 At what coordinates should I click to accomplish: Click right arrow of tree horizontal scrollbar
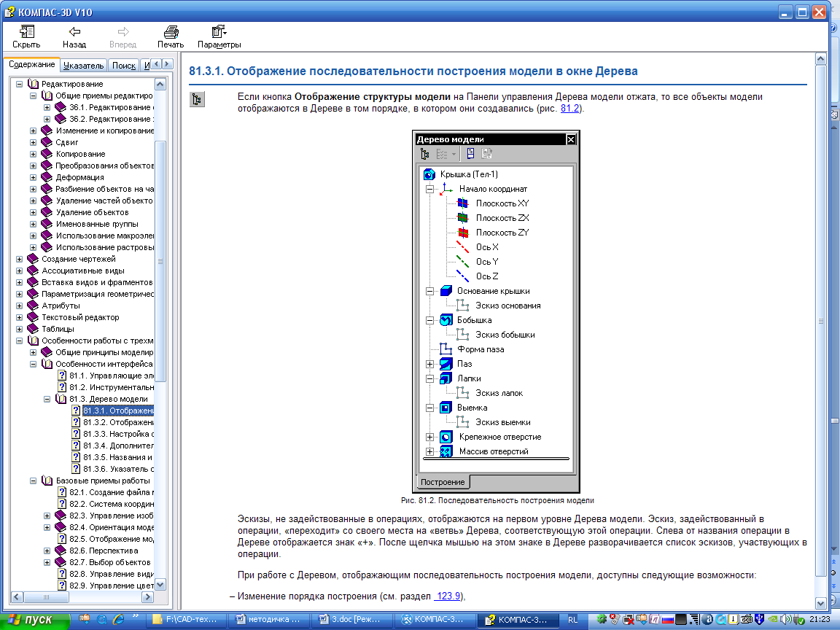click(147, 596)
